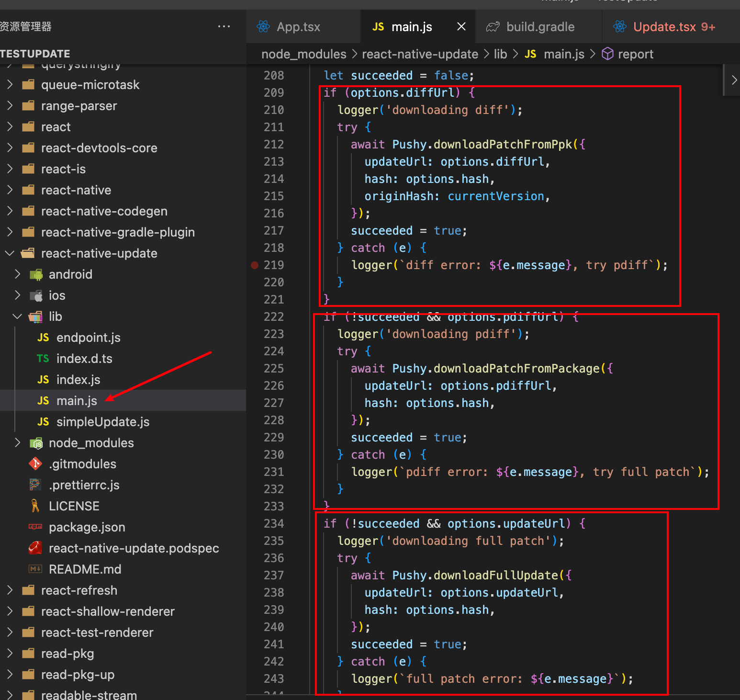This screenshot has height=700, width=740.
Task: Open package.json file
Action: click(87, 527)
